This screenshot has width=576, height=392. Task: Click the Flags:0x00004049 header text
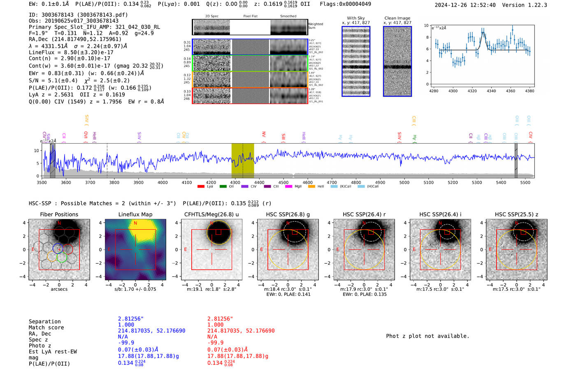(346, 4)
